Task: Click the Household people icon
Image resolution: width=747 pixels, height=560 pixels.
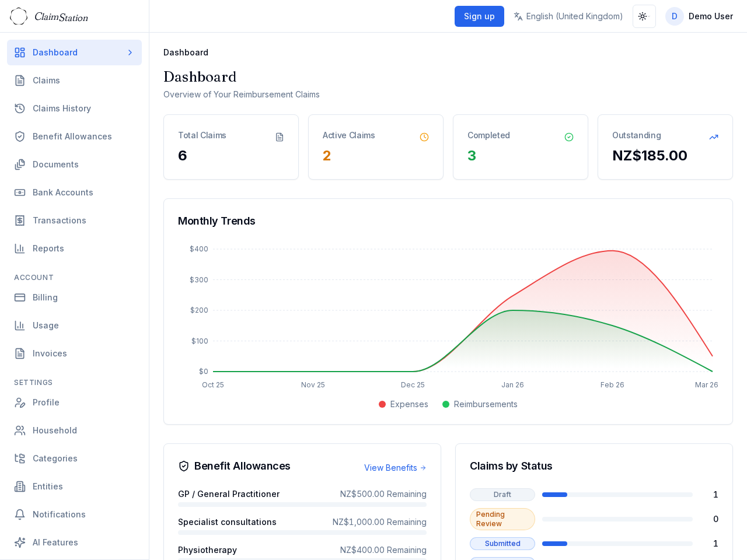Action: click(x=20, y=430)
